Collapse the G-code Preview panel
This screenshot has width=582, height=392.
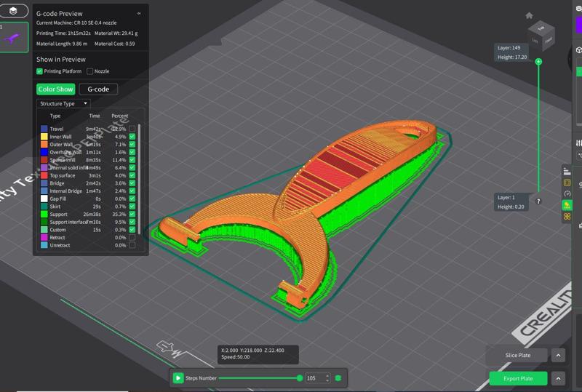pyautogui.click(x=139, y=13)
